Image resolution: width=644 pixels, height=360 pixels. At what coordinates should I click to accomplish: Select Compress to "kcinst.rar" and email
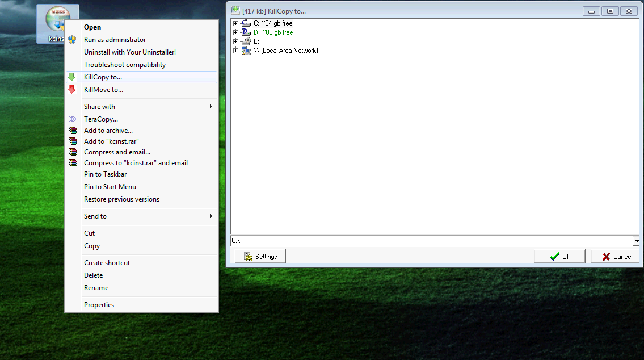pos(142,163)
